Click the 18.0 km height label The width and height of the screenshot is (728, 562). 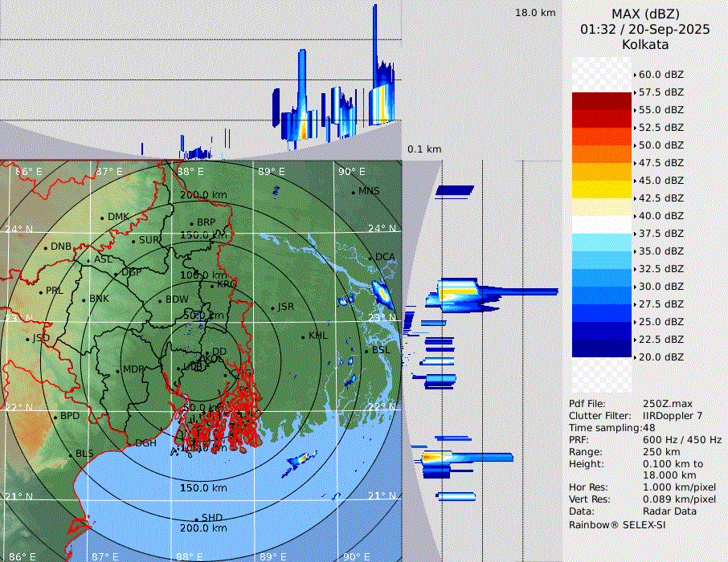tap(535, 13)
